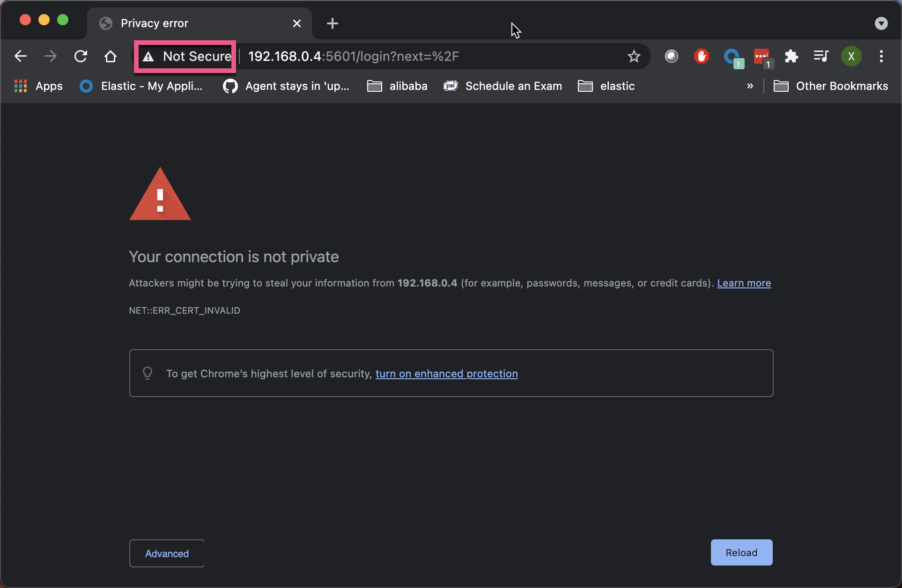
Task: Open Chrome's three-dot menu
Action: (881, 56)
